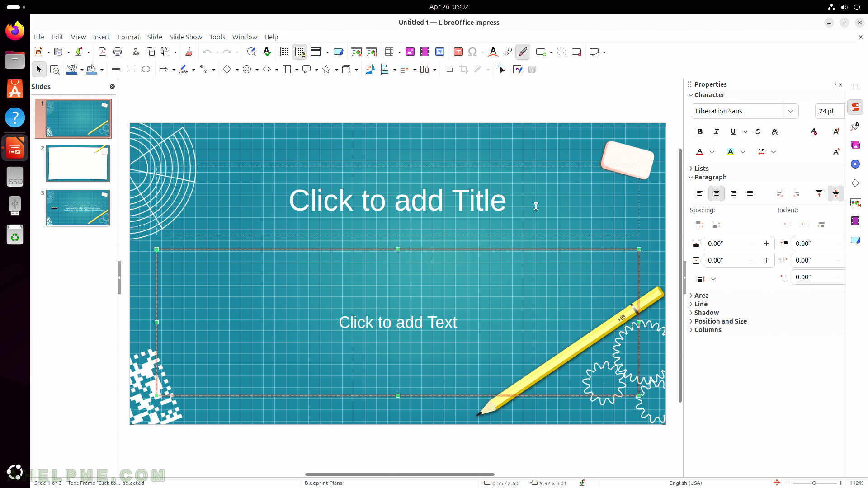The width and height of the screenshot is (868, 488).
Task: Open the line spacing dropdown arrow
Action: [713, 279]
